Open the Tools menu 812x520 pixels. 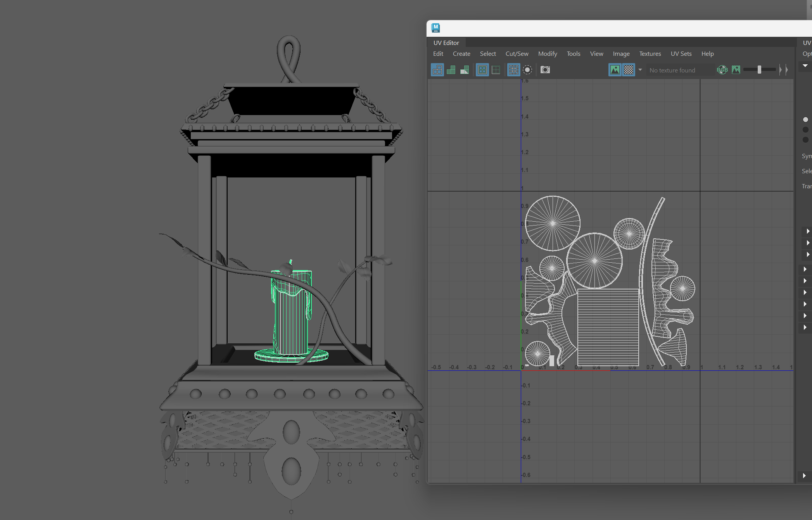(574, 54)
